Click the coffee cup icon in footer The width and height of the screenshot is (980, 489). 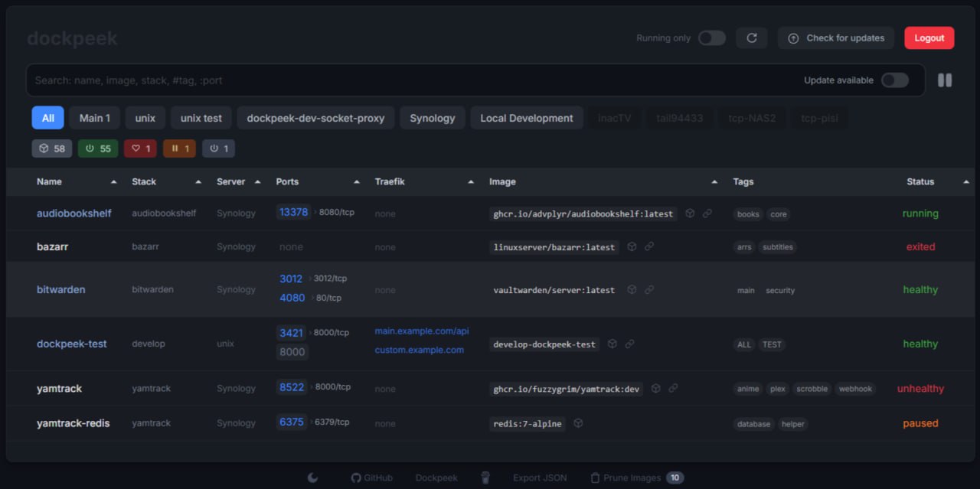(x=485, y=478)
